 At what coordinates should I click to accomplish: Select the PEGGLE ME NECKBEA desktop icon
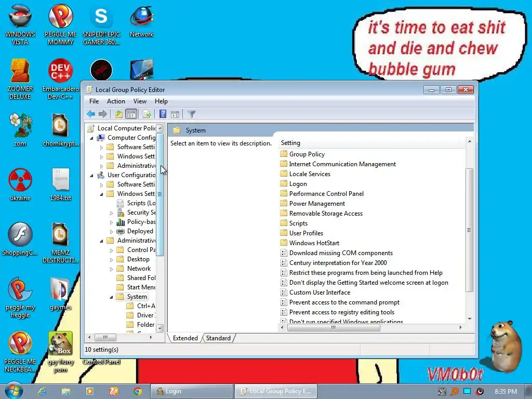point(20,352)
